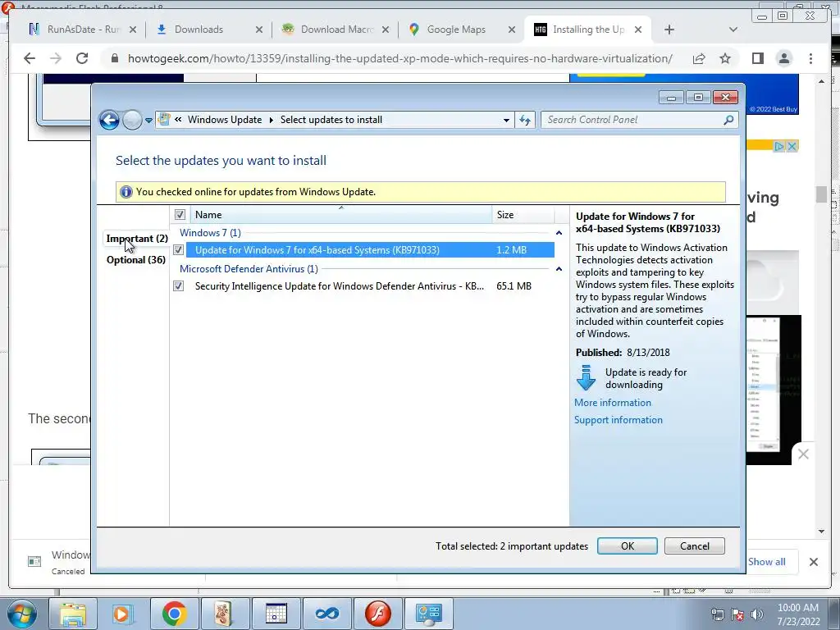Uncheck the Security Intelligence Update checkbox

pos(178,286)
